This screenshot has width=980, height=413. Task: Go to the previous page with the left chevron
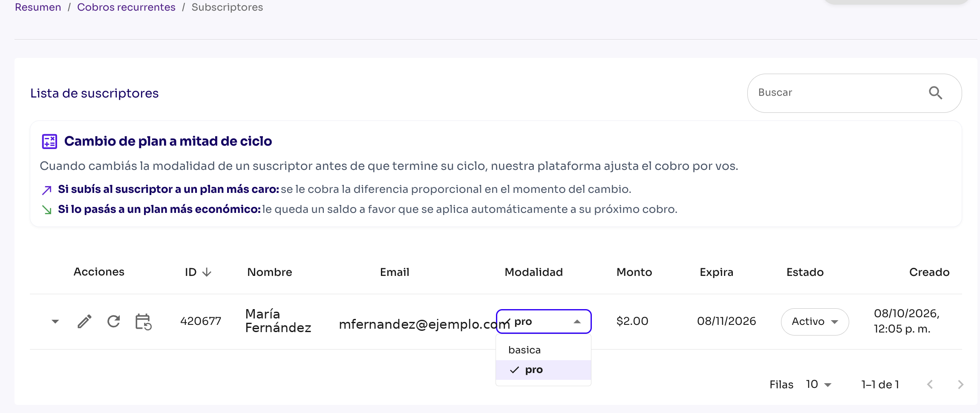click(930, 384)
